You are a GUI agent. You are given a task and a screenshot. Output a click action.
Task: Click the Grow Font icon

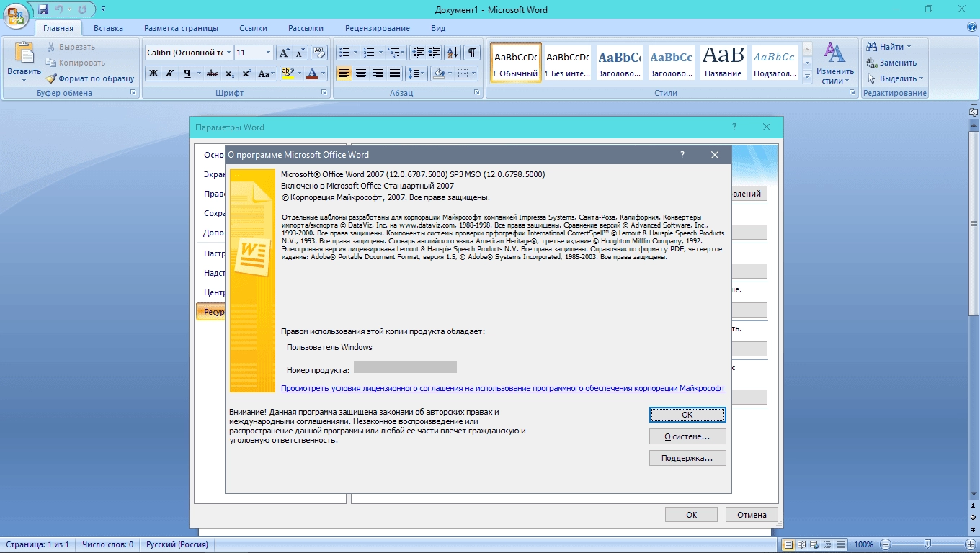(x=284, y=53)
